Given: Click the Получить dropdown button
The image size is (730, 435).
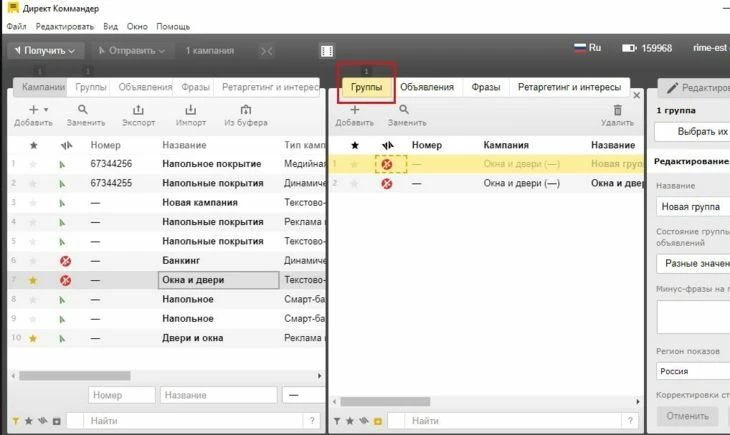Looking at the screenshot, I should point(45,51).
